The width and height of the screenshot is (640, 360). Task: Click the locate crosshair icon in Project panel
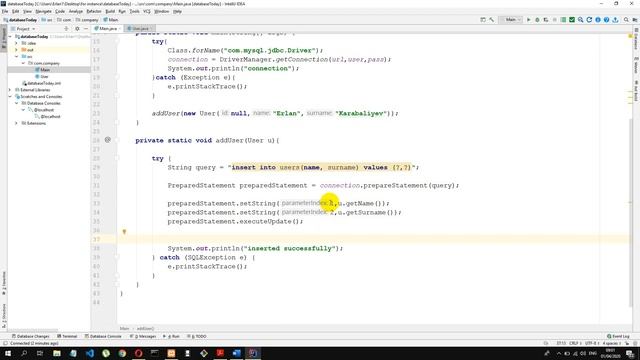tap(66, 29)
